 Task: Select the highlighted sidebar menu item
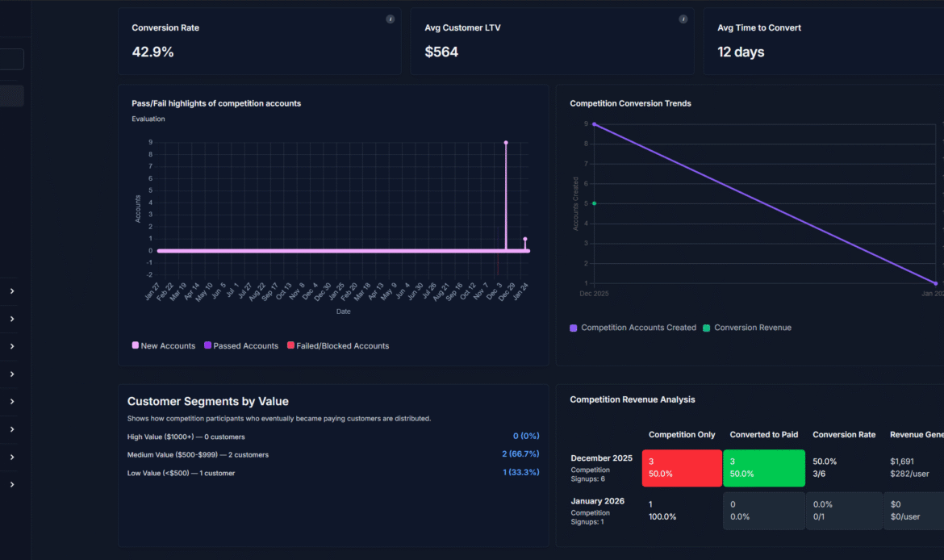pyautogui.click(x=11, y=96)
